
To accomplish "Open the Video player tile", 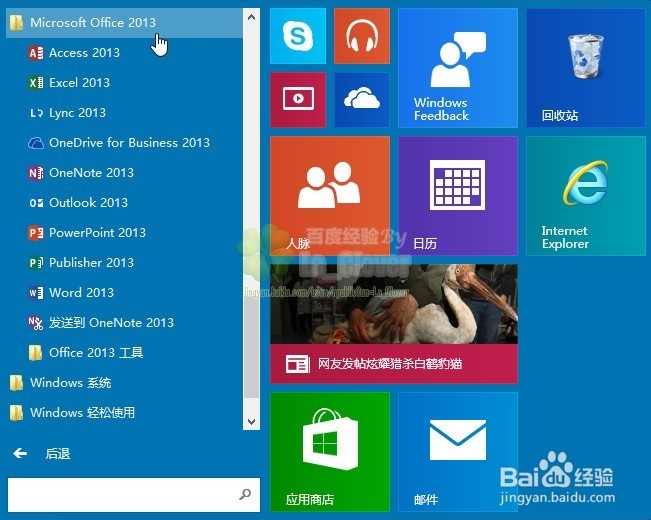I will tap(298, 100).
